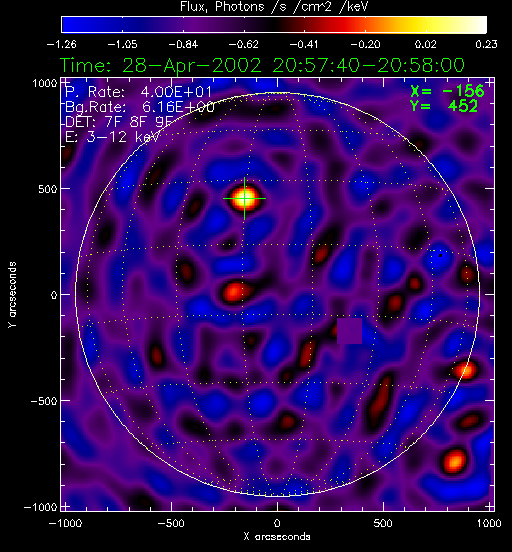The image size is (512, 552).
Task: Click the E: 3-12 keV energy label
Action: (x=113, y=137)
